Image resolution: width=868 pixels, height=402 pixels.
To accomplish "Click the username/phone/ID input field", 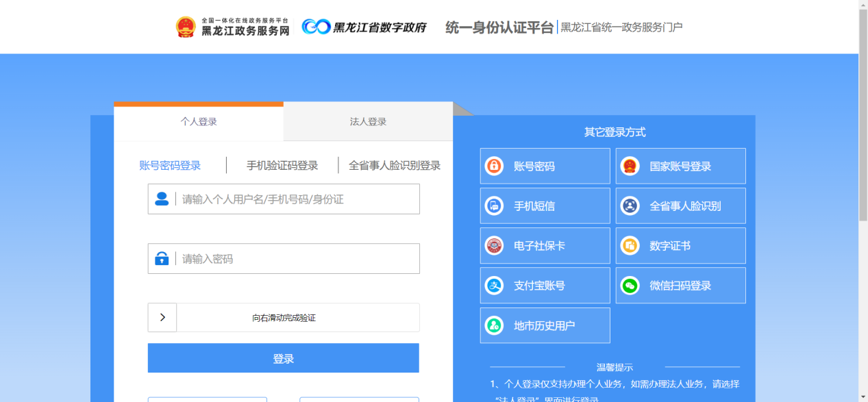I will point(296,199).
